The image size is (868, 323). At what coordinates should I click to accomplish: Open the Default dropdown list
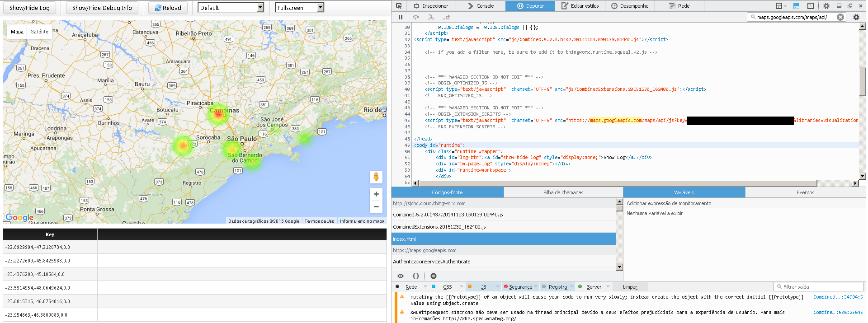point(231,8)
